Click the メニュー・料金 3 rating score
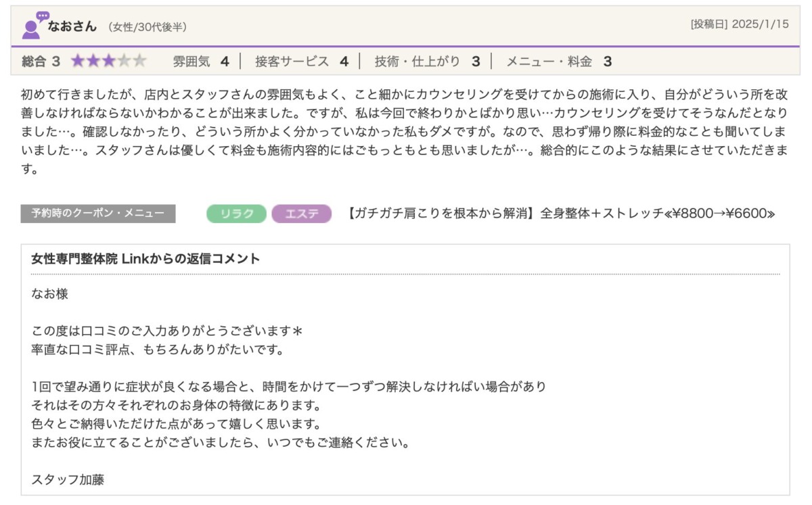 point(559,62)
